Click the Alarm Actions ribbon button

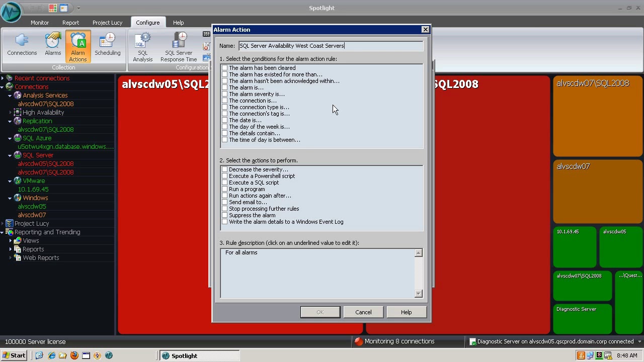tap(78, 47)
